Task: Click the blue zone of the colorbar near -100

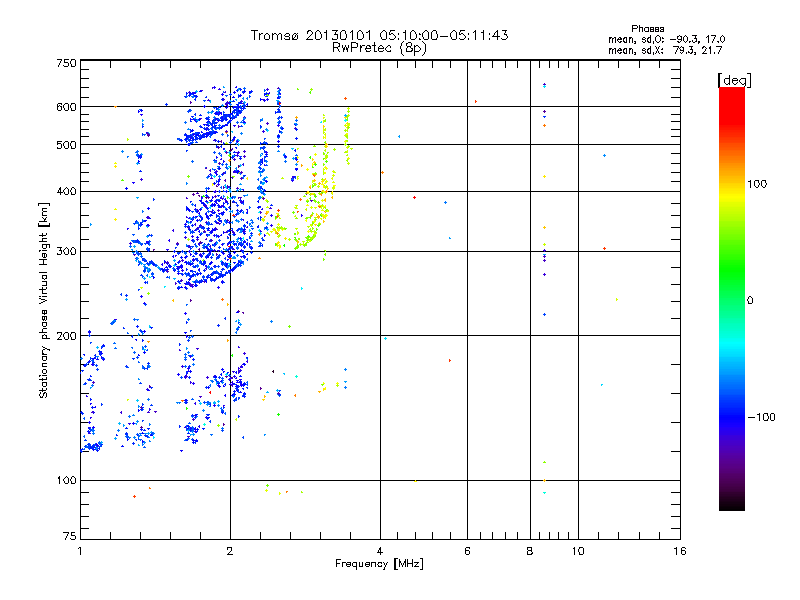Action: coord(732,416)
